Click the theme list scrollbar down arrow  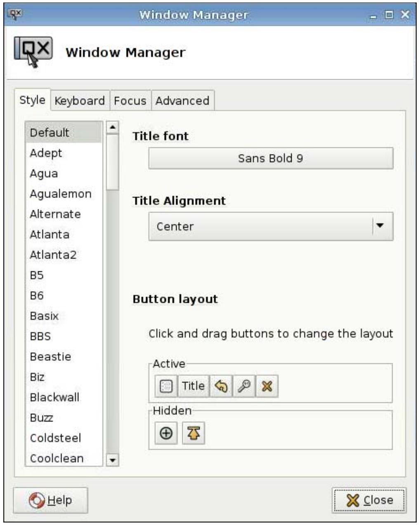coord(113,460)
